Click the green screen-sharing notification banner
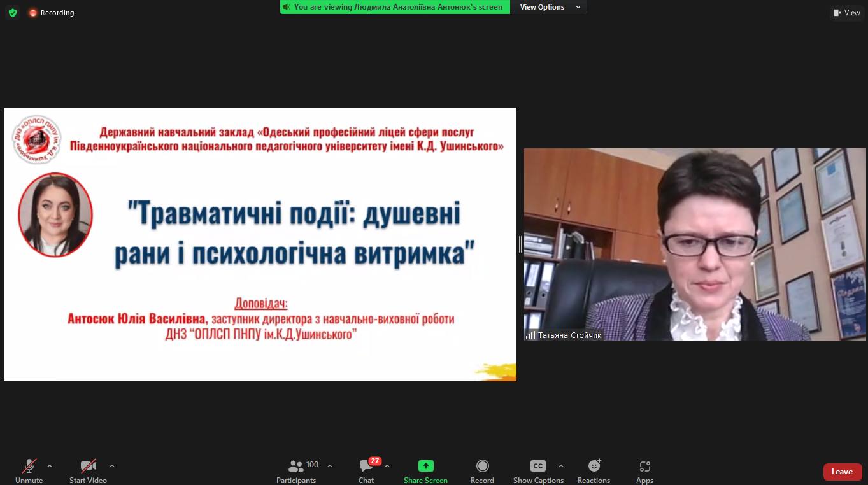Screen dimensions: 868x485 click(395, 7)
